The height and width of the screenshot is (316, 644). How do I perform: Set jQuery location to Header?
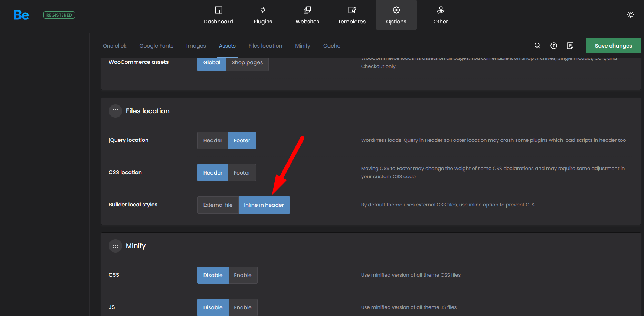click(x=213, y=140)
